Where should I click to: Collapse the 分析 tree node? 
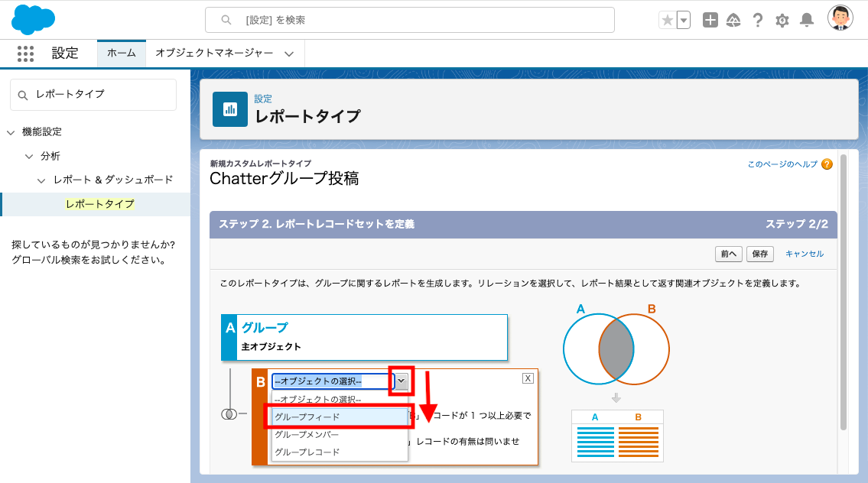[x=29, y=157]
